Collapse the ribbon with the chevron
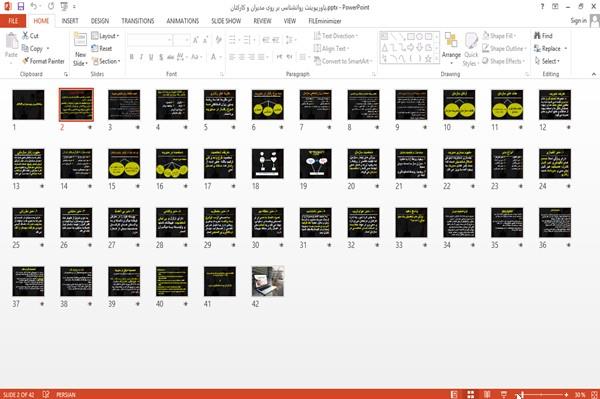Screen dimensions: 600x399 [593, 74]
